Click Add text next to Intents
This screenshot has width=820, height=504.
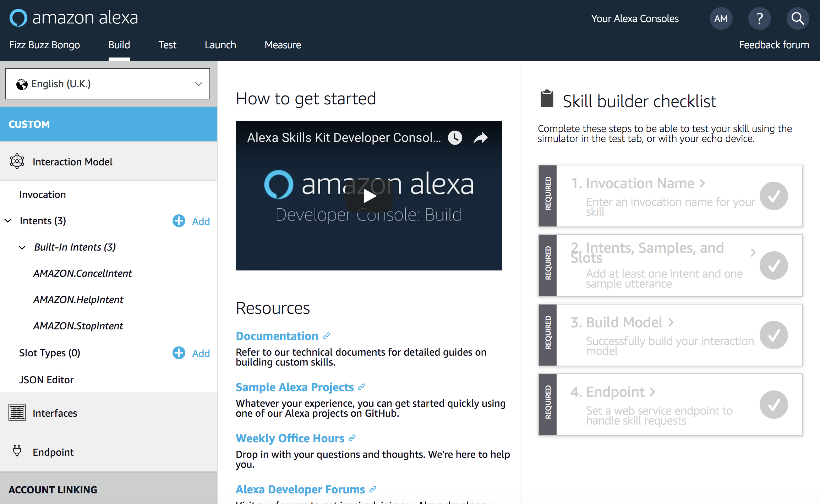[x=201, y=221]
